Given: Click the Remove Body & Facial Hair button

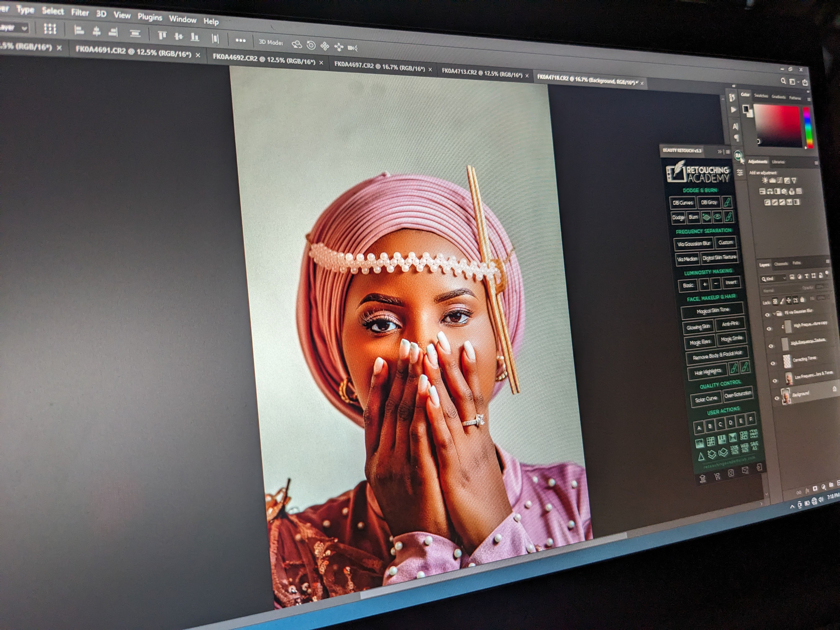Looking at the screenshot, I should click(x=717, y=356).
